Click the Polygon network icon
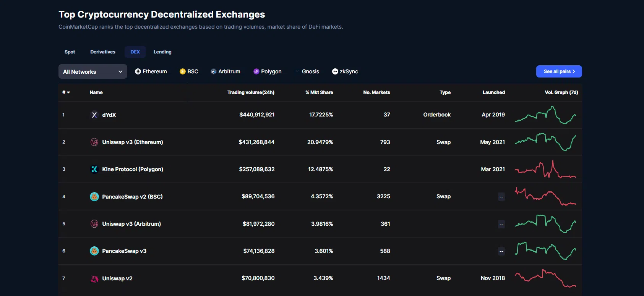The image size is (644, 296). [x=256, y=71]
